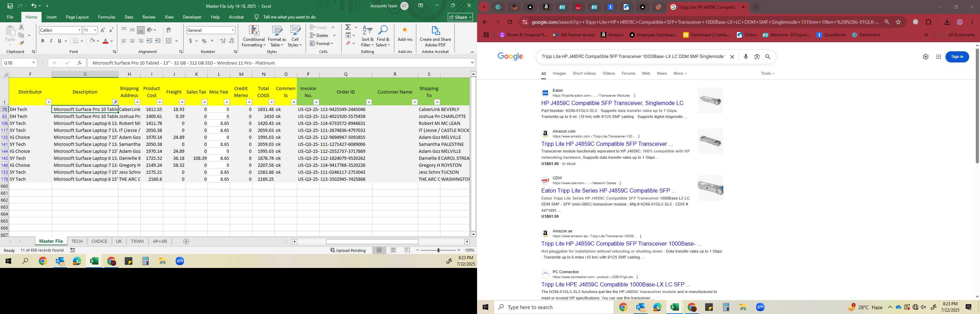Toggle Bold formatting
This screenshot has width=980, height=314.
coord(43,41)
